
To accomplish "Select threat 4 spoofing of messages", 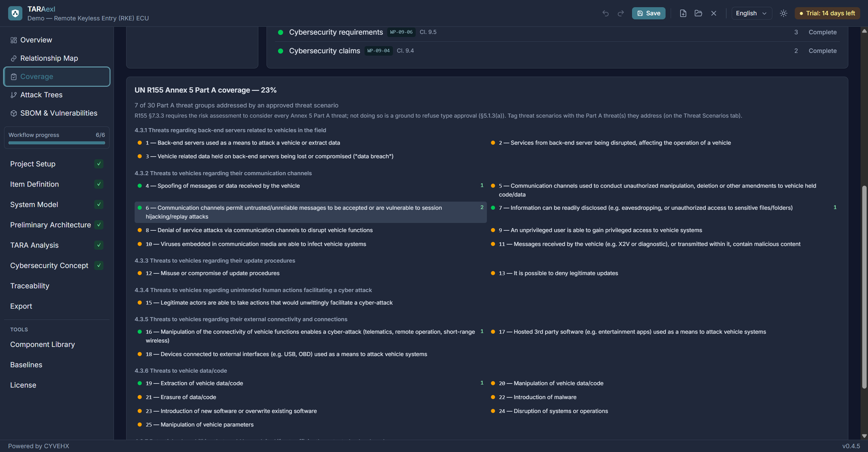I will coord(310,186).
